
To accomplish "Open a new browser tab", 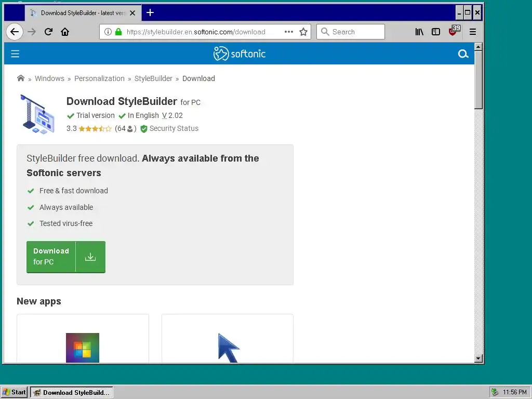I will [x=150, y=13].
